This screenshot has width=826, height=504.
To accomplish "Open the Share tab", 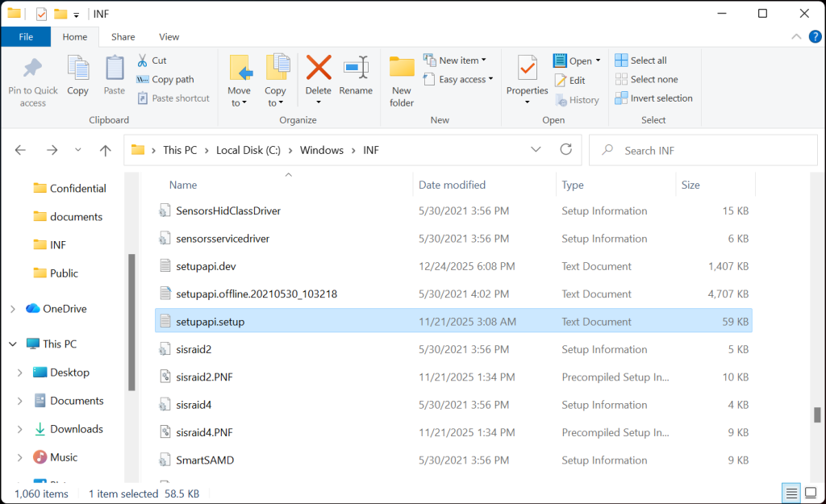I will pyautogui.click(x=123, y=36).
